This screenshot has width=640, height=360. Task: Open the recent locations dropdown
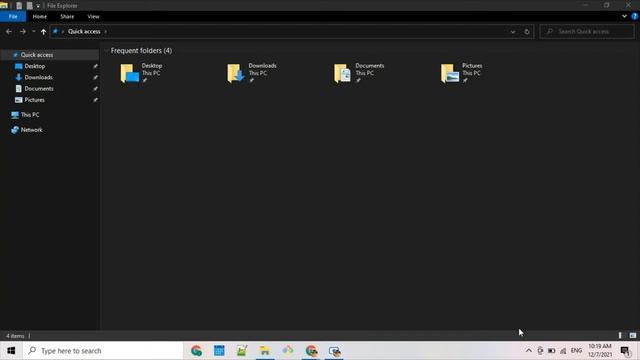[33, 31]
